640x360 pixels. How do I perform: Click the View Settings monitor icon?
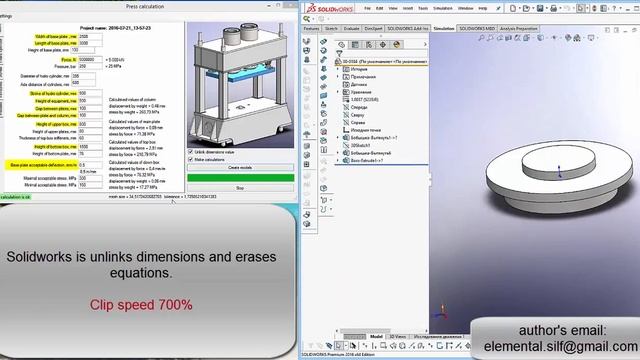pyautogui.click(x=591, y=38)
